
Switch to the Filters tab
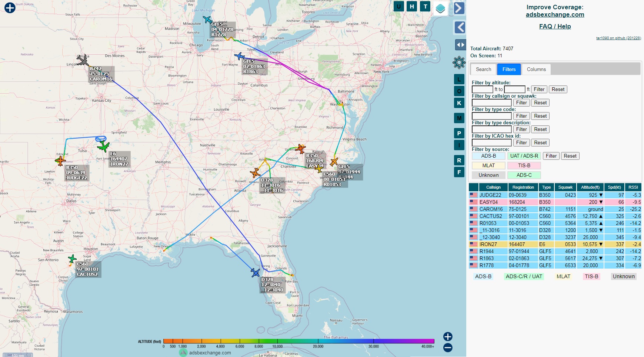(x=509, y=69)
